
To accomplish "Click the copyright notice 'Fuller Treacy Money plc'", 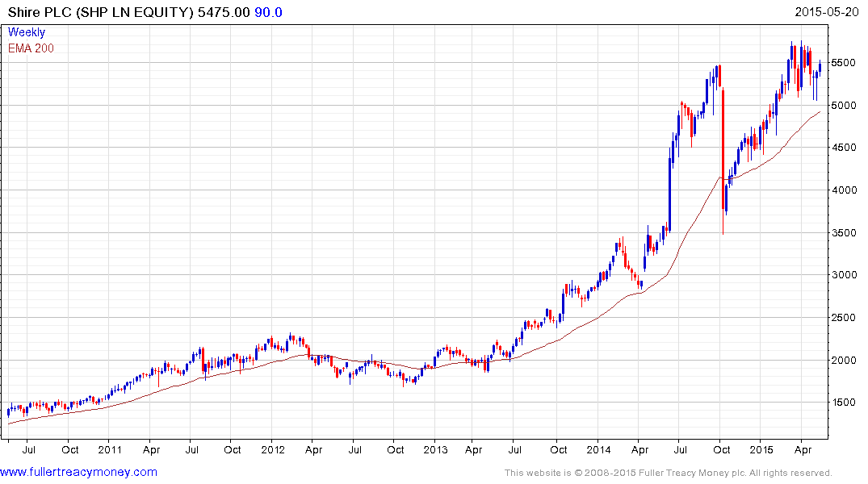I will coord(692,473).
